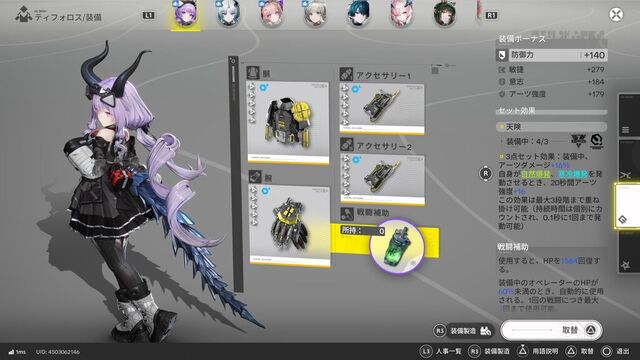The width and height of the screenshot is (640, 360).
Task: Click the アクセサリー2 header icon
Action: [347, 145]
